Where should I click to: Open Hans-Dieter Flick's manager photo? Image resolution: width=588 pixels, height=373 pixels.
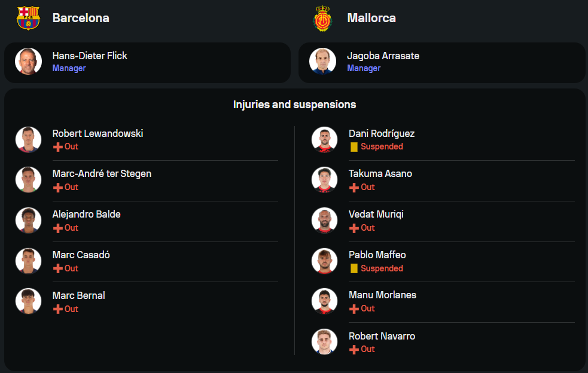click(x=28, y=62)
